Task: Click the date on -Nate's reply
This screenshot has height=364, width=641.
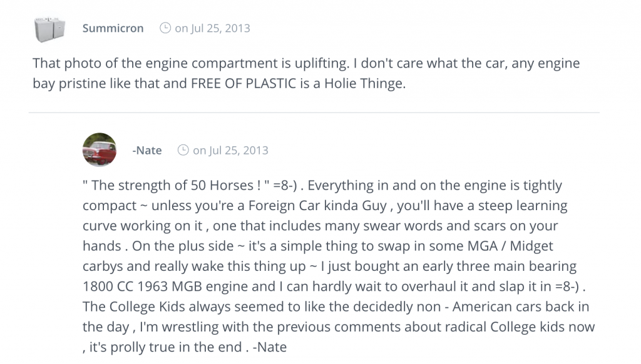Action: 230,150
